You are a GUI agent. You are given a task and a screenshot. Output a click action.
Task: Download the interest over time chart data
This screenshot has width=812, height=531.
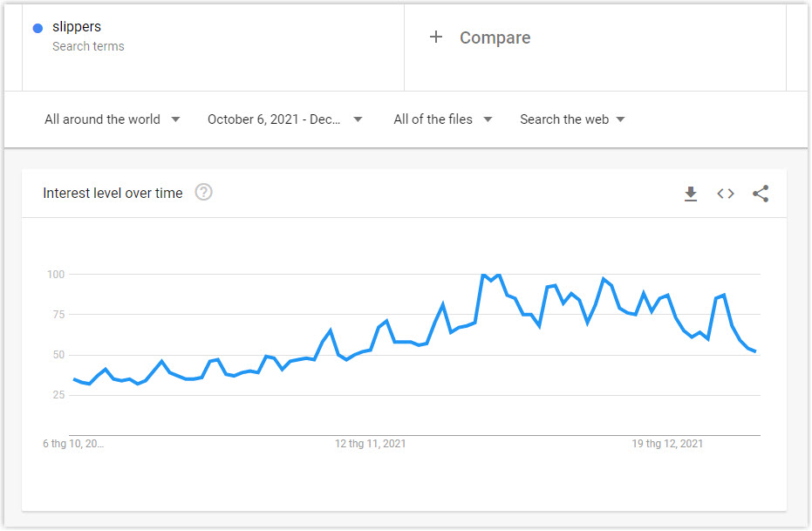(690, 194)
